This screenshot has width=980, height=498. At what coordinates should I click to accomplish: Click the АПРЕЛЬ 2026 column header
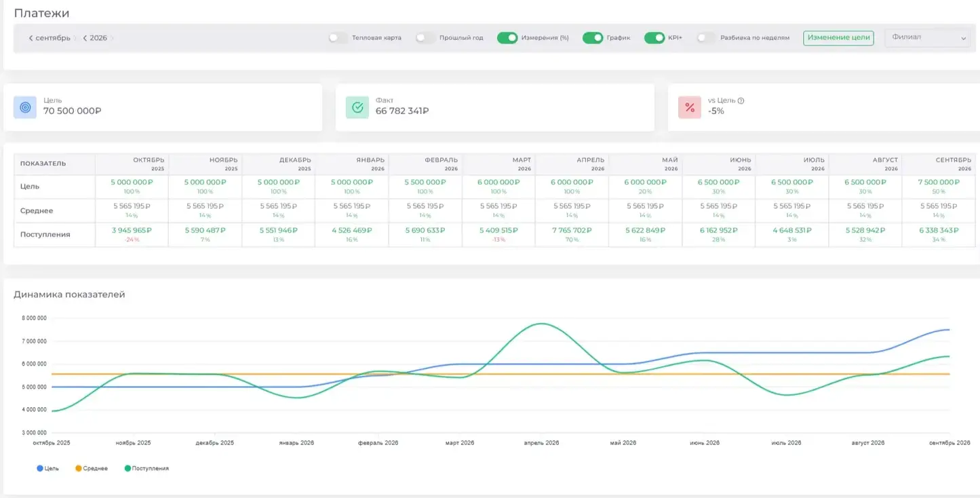tap(572, 164)
